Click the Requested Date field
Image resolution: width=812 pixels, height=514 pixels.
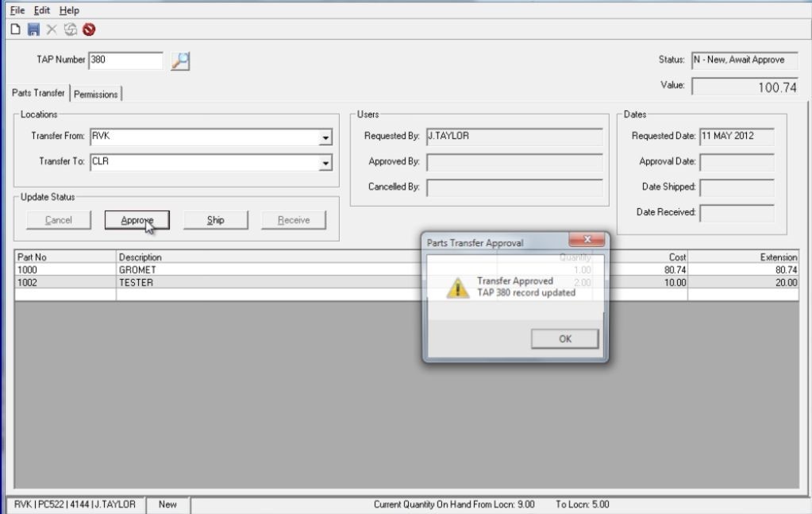coord(737,137)
